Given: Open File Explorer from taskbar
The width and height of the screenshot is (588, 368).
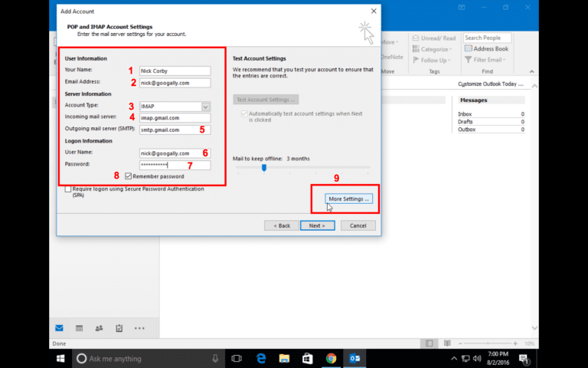Looking at the screenshot, I should coord(284,359).
